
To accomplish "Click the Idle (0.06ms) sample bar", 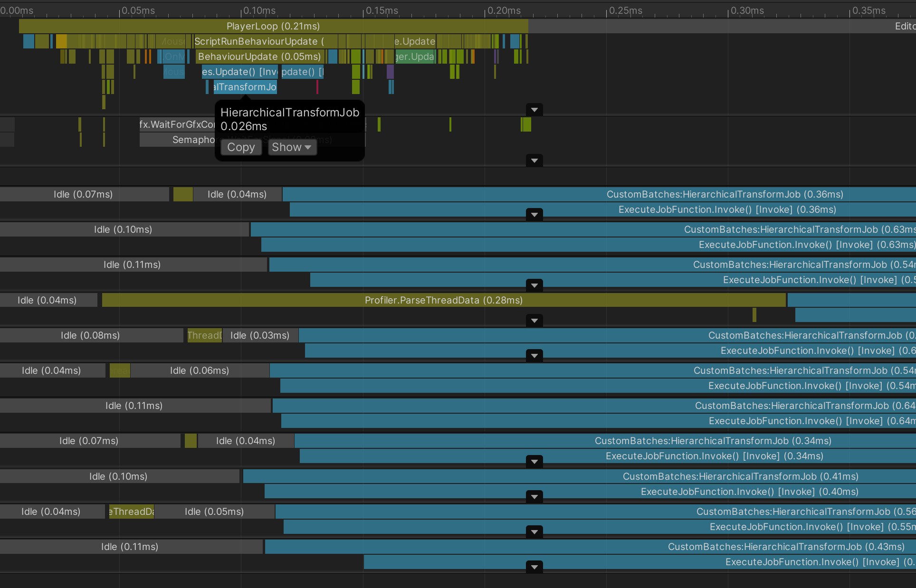I will (x=200, y=370).
